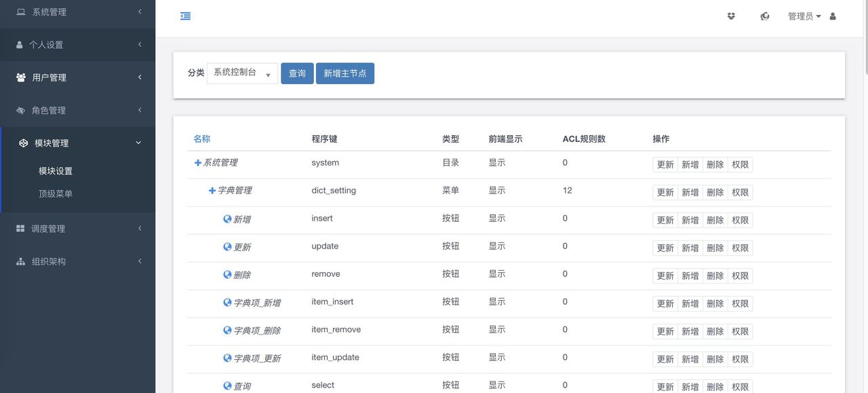
Task: Select the 调度管理 grid icon
Action: 19,228
